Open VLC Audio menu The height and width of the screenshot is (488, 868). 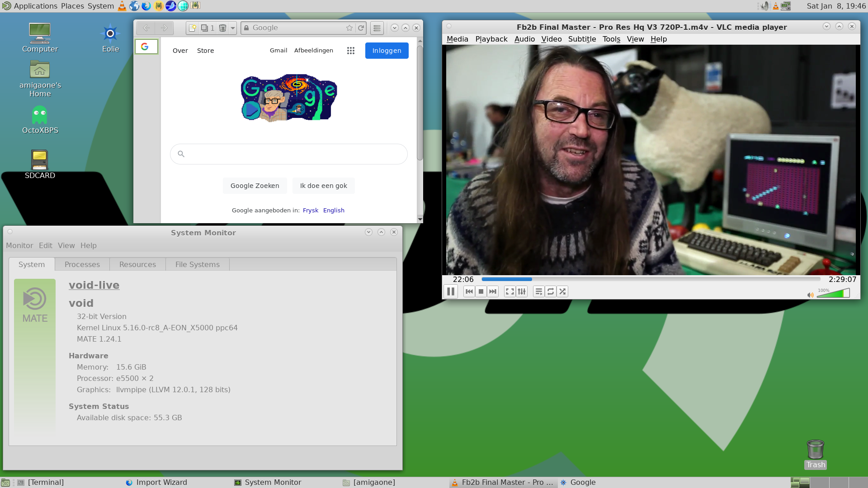tap(524, 39)
